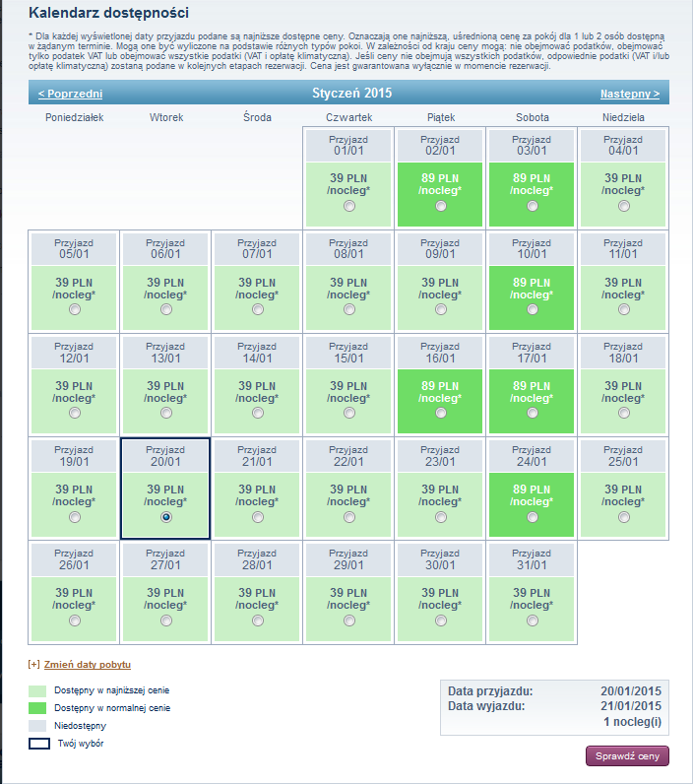This screenshot has height=784, width=693.
Task: Click the Twój wybór outlined legend box
Action: [x=39, y=744]
